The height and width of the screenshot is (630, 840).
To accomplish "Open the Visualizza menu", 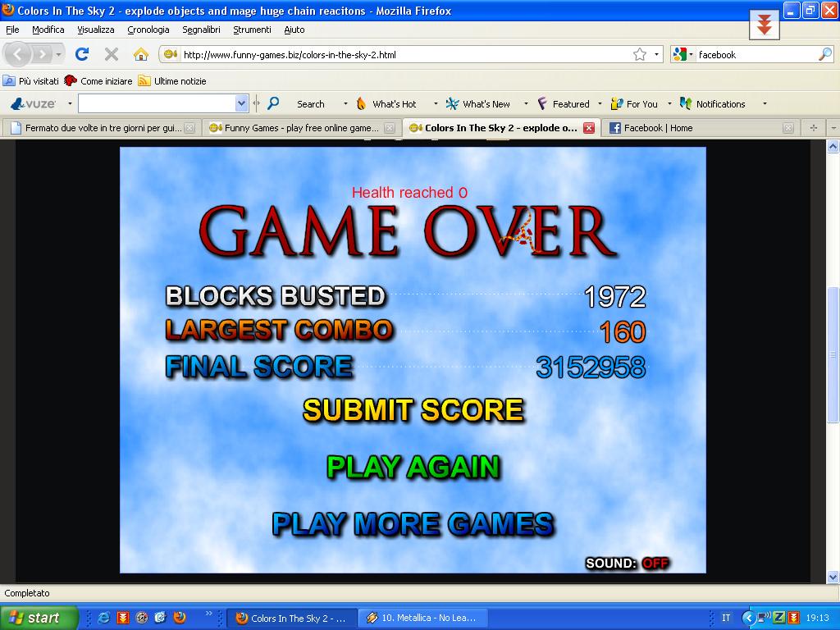I will [96, 30].
